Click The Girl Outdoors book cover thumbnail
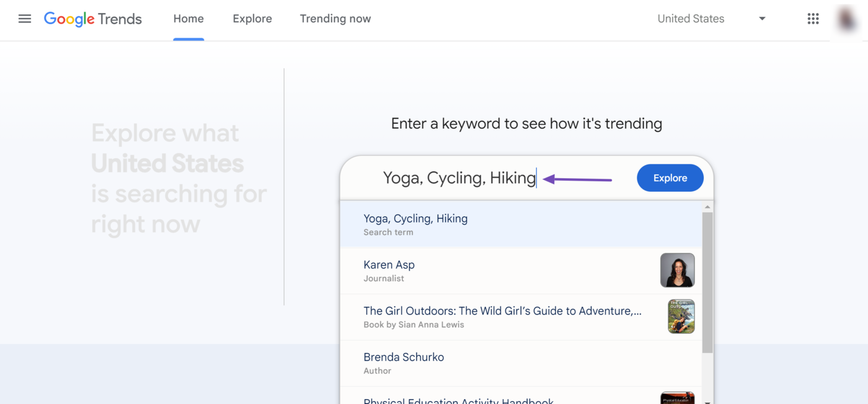The width and height of the screenshot is (868, 404). 681,316
